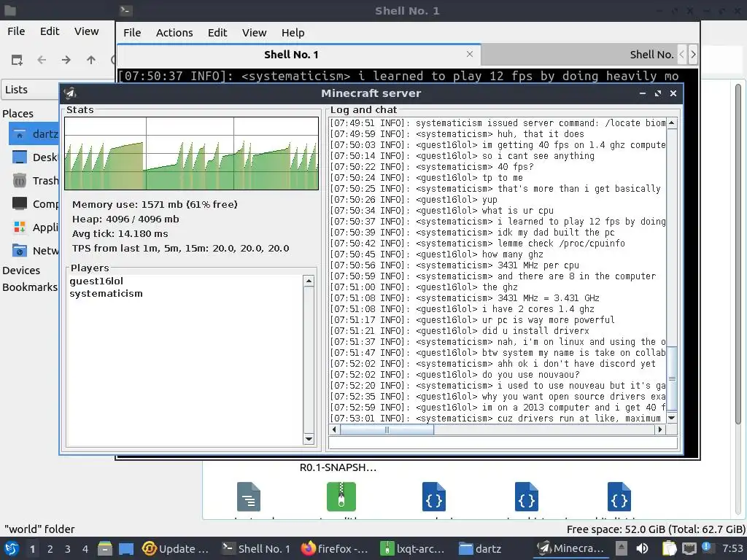
Task: Click the Minecraft server window icon
Action: coord(70,93)
